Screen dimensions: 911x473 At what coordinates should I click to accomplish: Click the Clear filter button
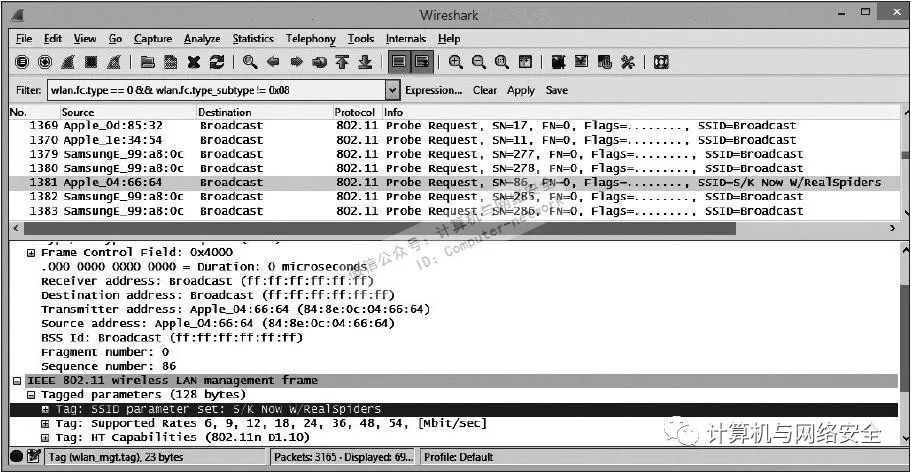pyautogui.click(x=485, y=90)
